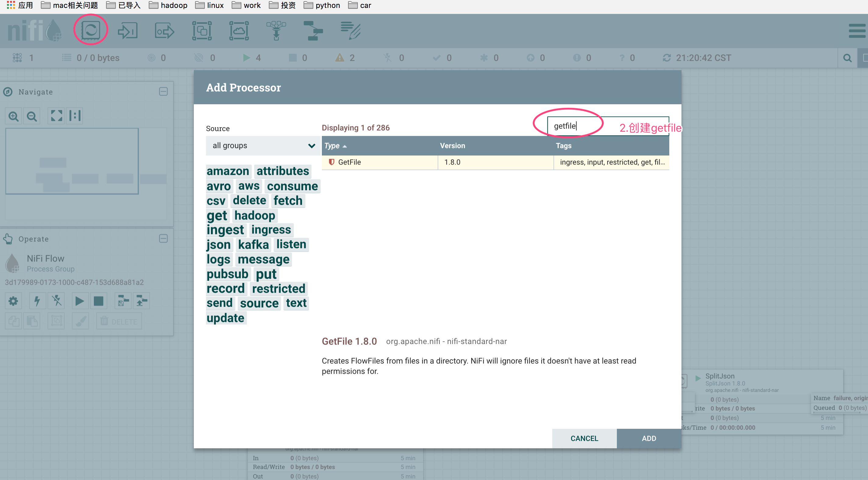Select the Funnel toolbar icon
Image resolution: width=868 pixels, height=480 pixels.
pos(276,31)
